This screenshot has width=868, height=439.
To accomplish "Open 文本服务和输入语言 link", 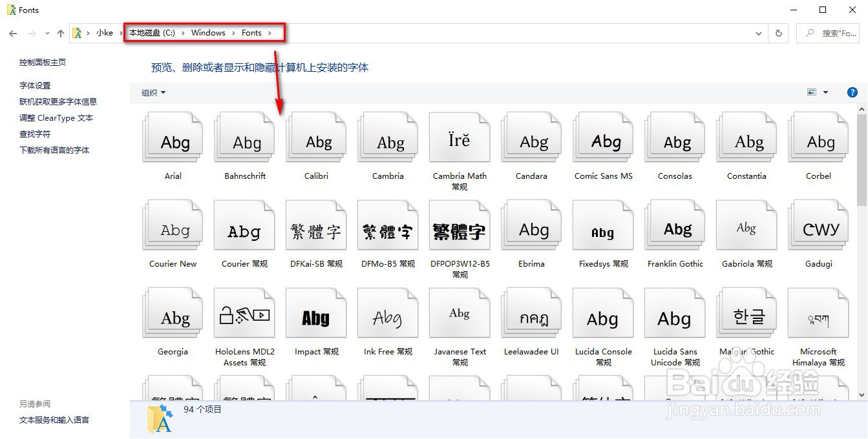I will (54, 420).
